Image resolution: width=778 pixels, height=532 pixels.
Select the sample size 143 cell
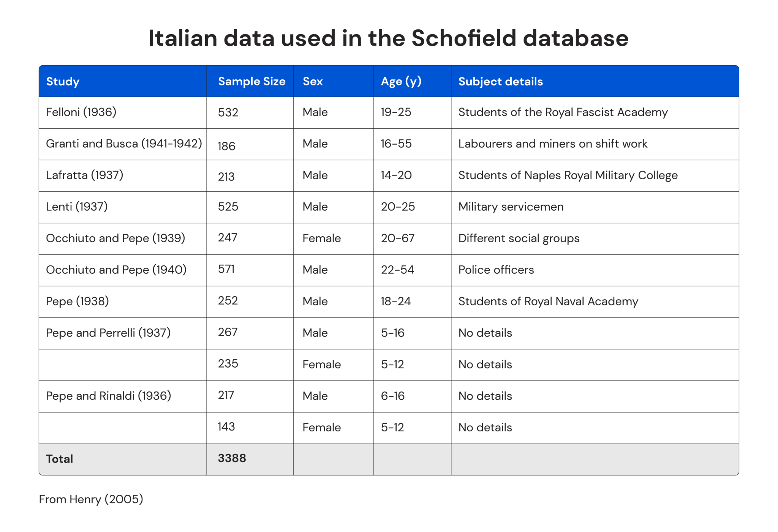point(226,427)
